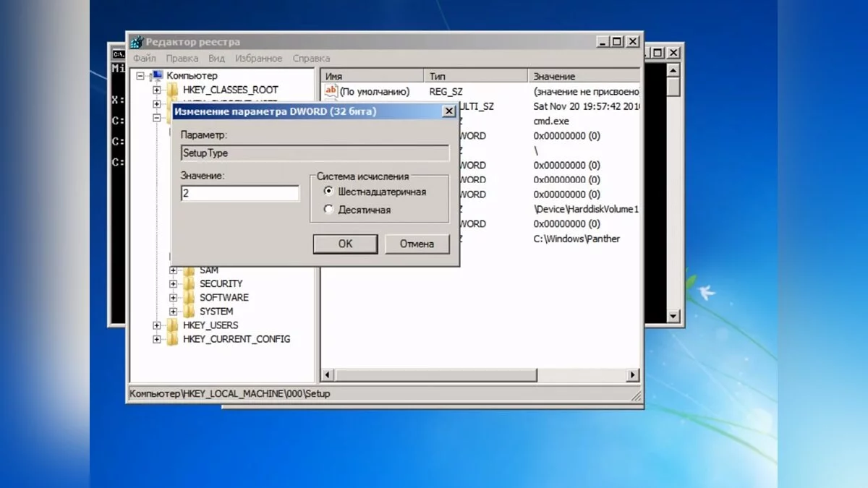
Task: Open the File menu
Action: click(x=144, y=59)
